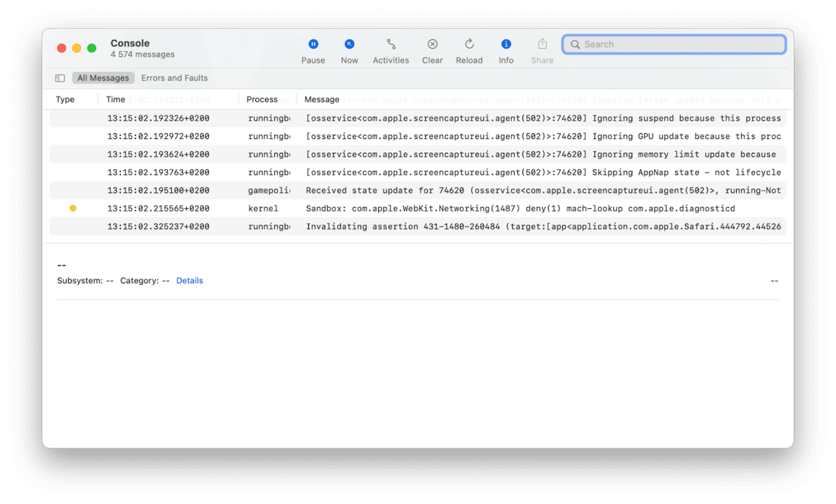Sort by the Time column header
This screenshot has height=504, width=836.
coord(115,100)
